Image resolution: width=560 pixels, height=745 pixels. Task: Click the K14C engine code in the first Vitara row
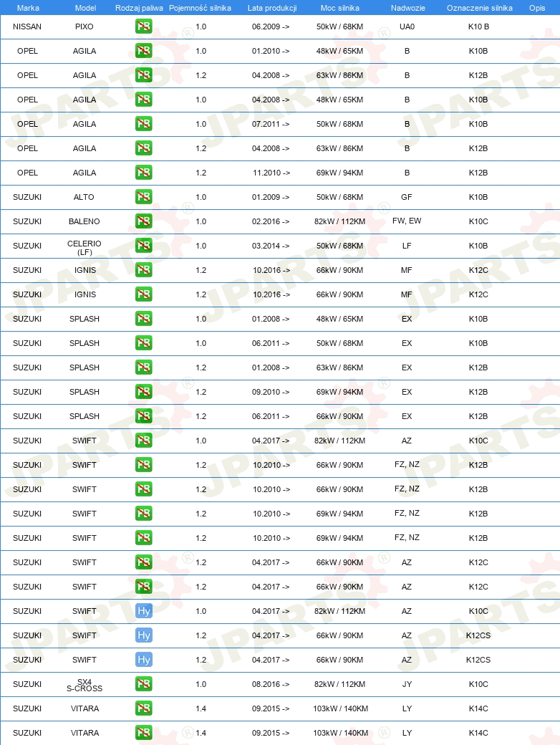478,708
